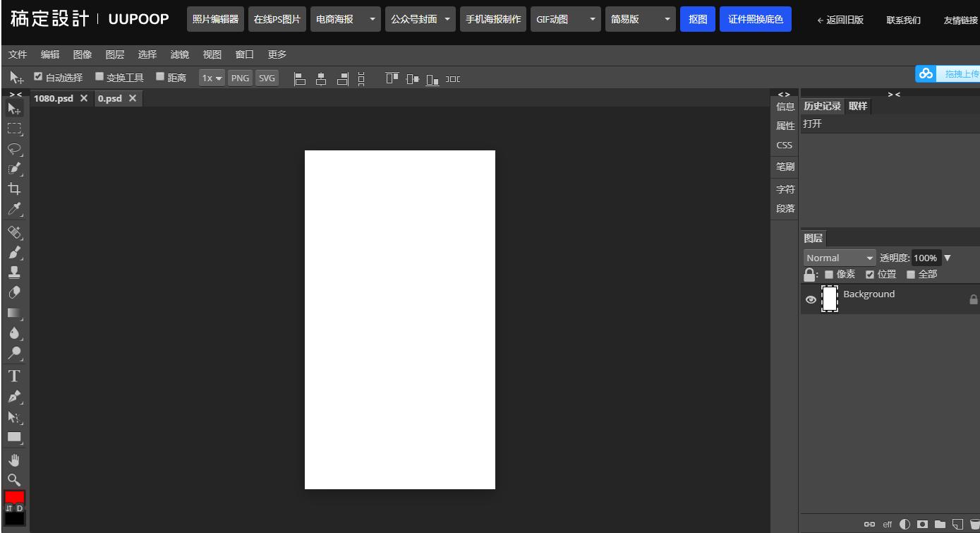
Task: Enable the 变换工具 checkbox
Action: tap(99, 77)
